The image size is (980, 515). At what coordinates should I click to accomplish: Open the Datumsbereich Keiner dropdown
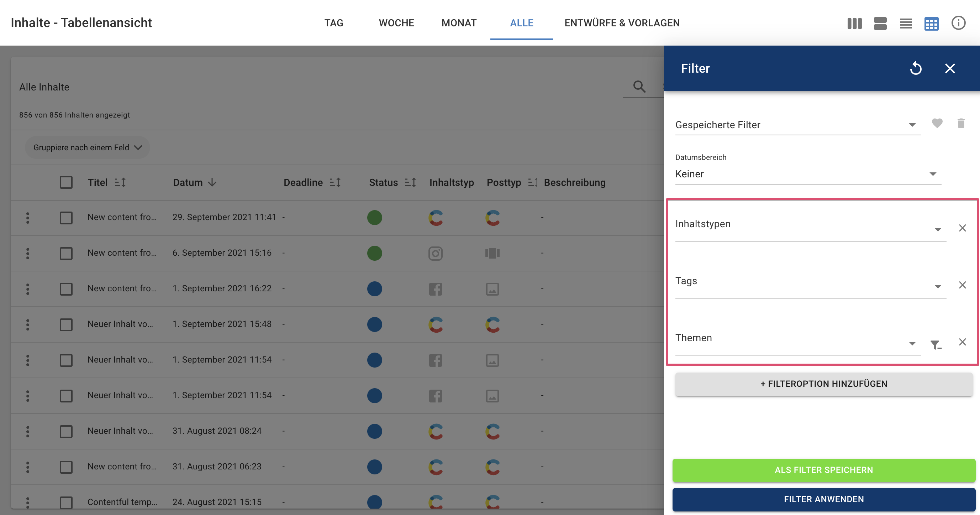[808, 174]
